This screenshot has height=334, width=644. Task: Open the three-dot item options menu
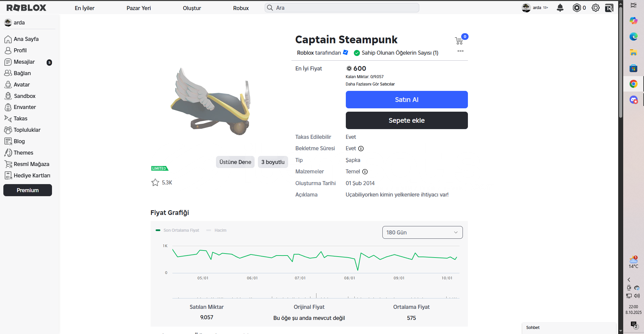tap(460, 51)
